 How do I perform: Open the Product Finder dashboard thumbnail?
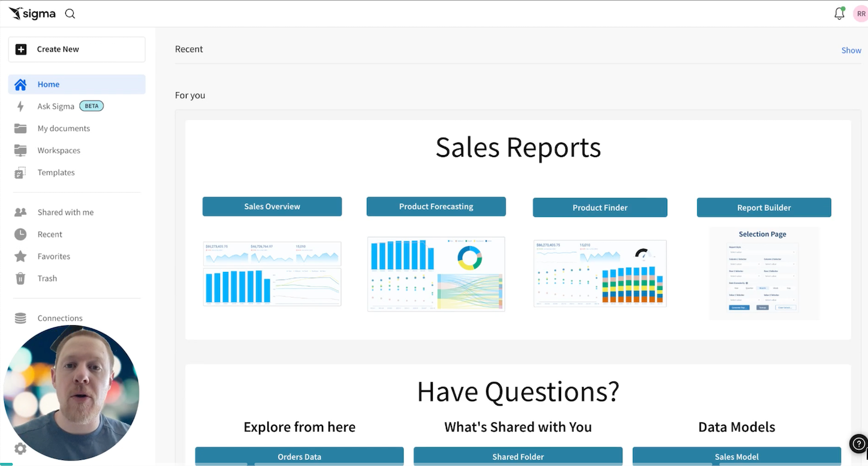[x=600, y=274]
